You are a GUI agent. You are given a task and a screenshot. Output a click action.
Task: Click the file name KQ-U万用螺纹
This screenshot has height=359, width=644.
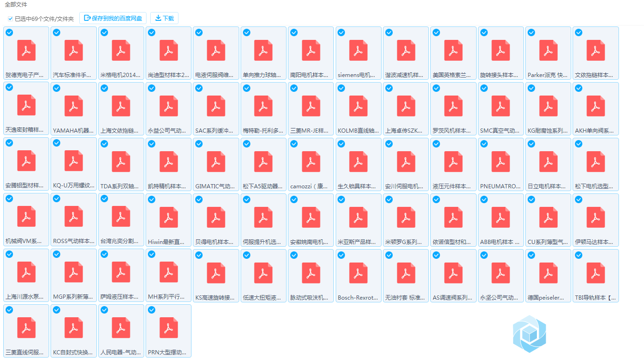coord(74,186)
